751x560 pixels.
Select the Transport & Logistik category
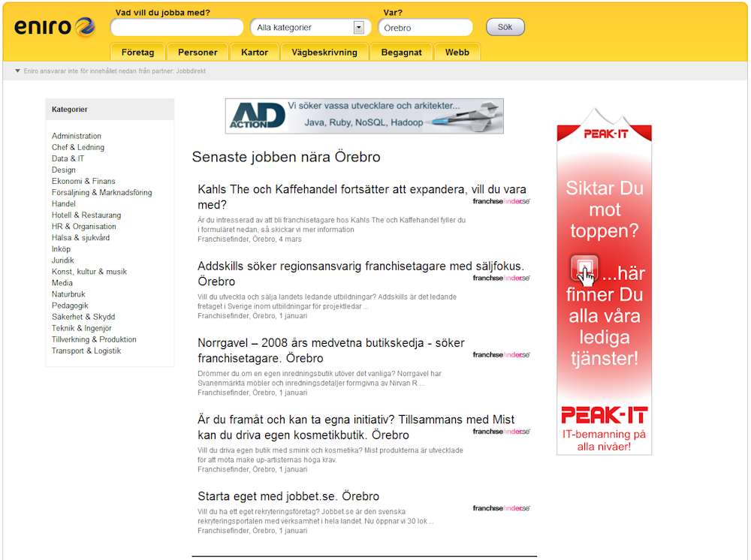[86, 351]
